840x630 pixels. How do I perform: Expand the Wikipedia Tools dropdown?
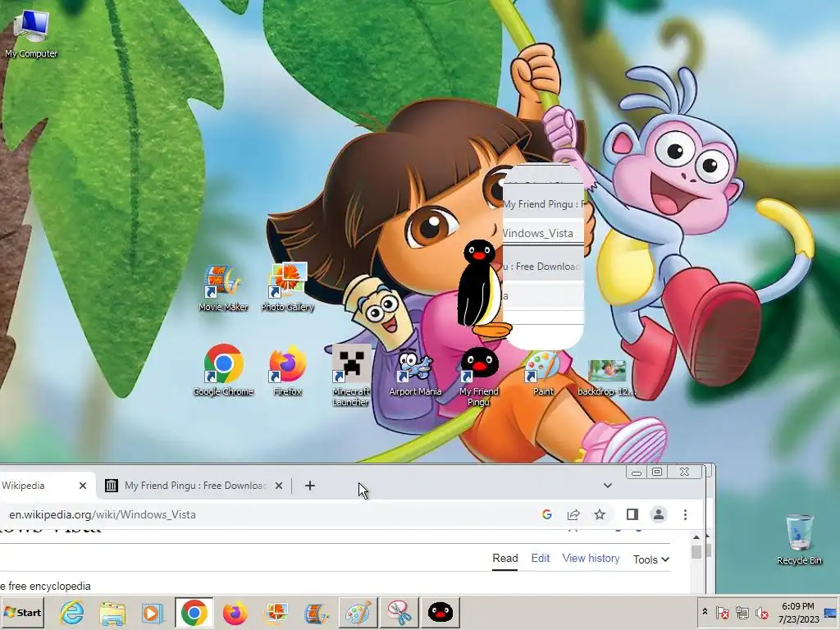(651, 559)
